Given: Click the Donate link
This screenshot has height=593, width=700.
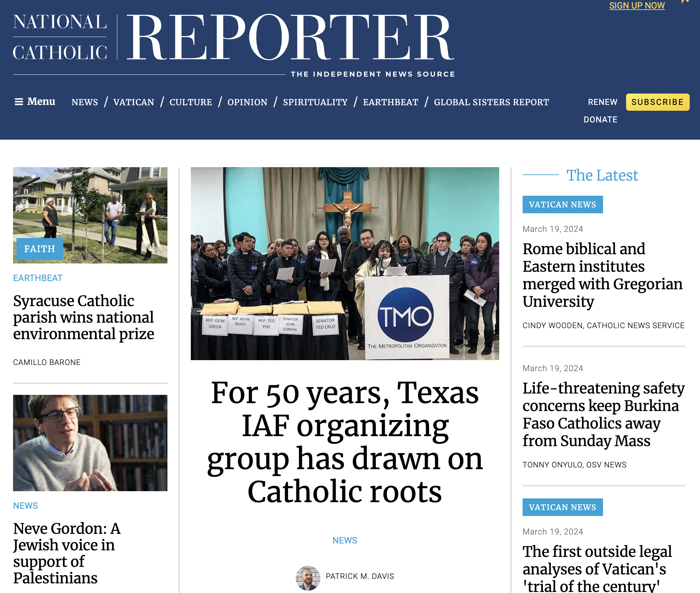Looking at the screenshot, I should pos(600,120).
